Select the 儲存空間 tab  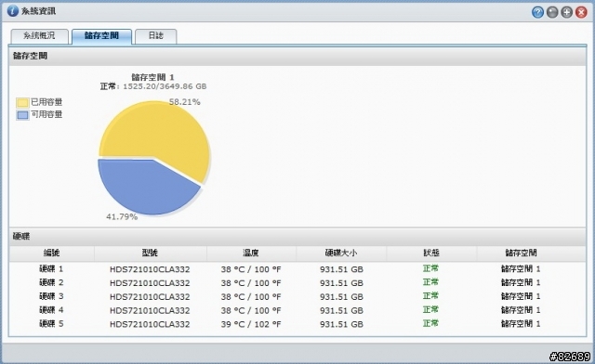click(x=101, y=36)
